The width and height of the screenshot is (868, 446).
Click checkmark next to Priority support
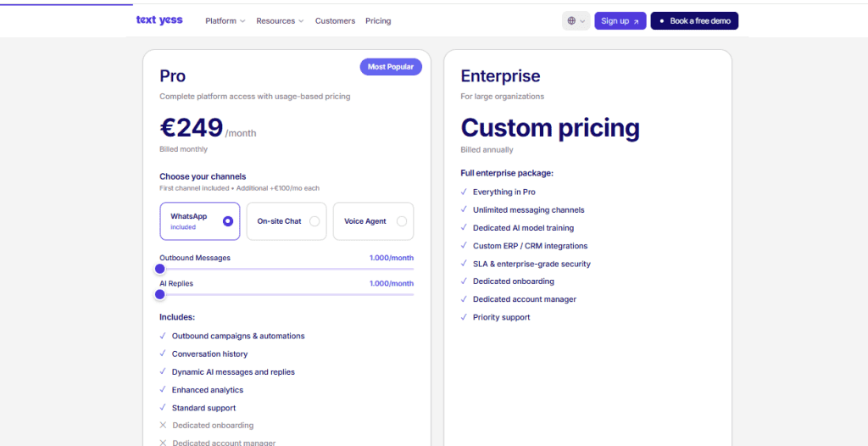click(x=464, y=317)
